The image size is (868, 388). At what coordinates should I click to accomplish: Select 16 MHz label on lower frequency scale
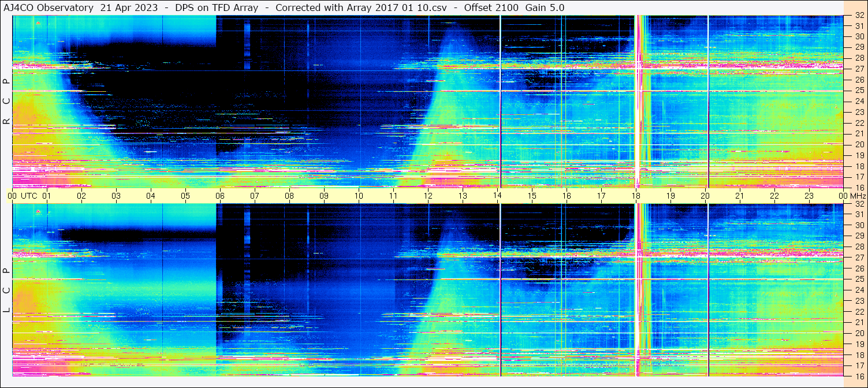coord(859,376)
